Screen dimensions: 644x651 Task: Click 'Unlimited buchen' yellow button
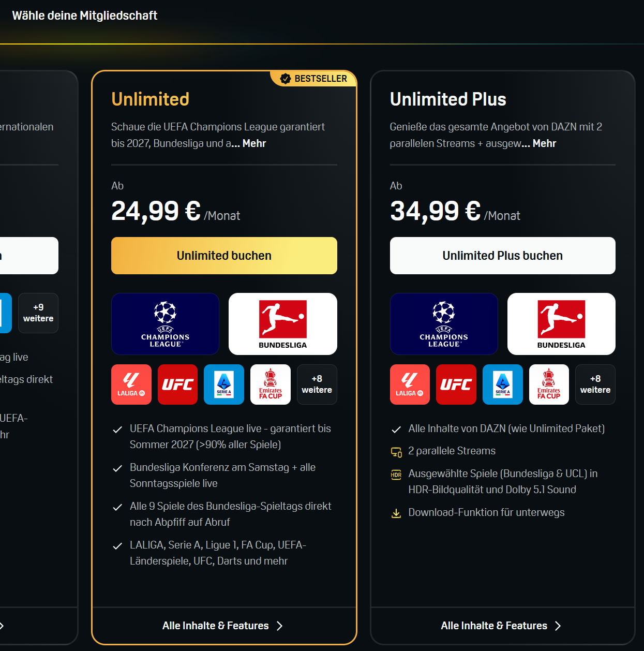(x=224, y=256)
